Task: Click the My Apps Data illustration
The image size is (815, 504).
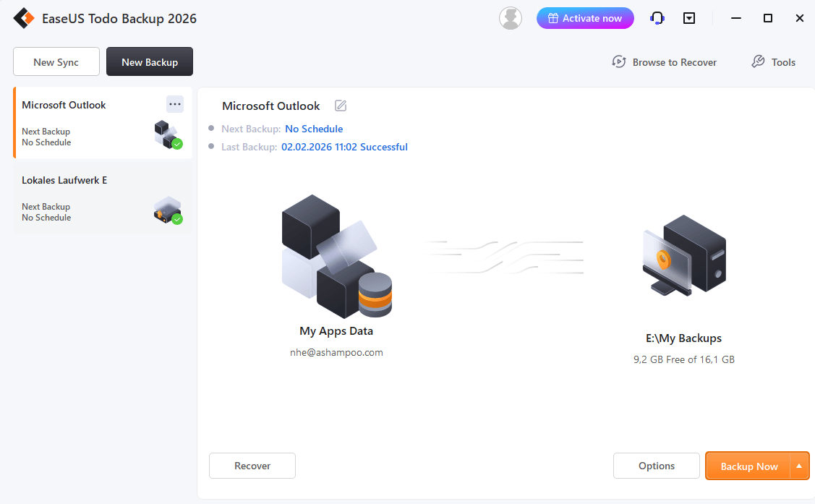Action: (x=336, y=257)
